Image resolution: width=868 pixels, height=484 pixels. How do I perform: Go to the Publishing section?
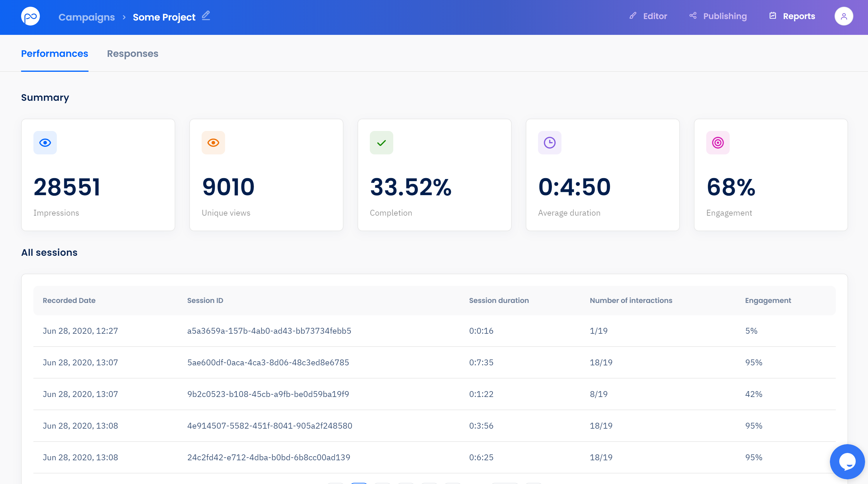click(718, 16)
